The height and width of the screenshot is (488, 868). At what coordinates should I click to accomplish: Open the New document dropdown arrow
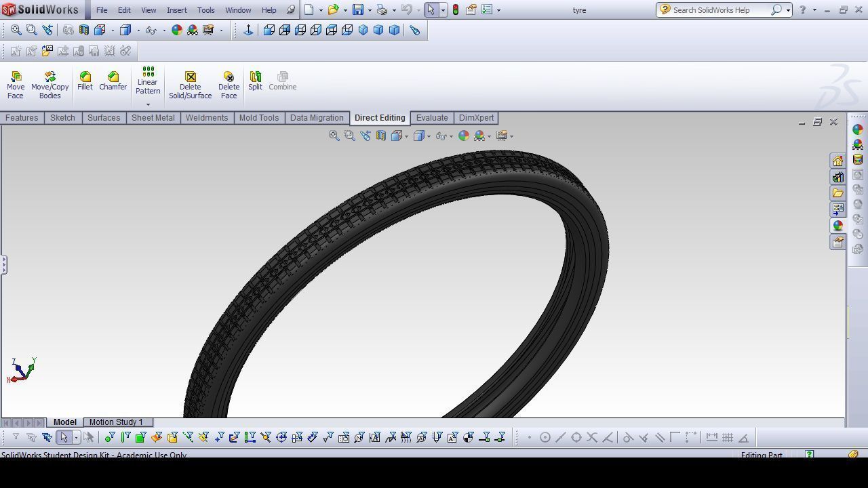click(320, 10)
